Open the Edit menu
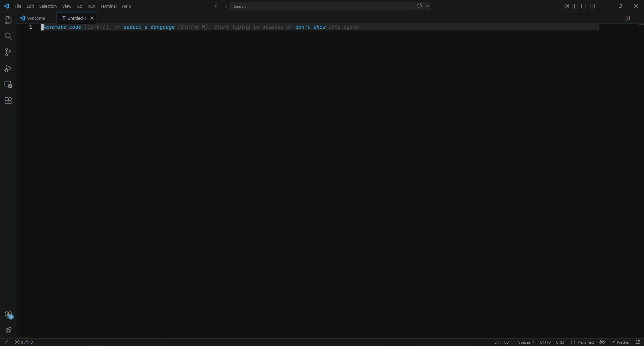Viewport: 644px width, 346px height. pyautogui.click(x=30, y=6)
